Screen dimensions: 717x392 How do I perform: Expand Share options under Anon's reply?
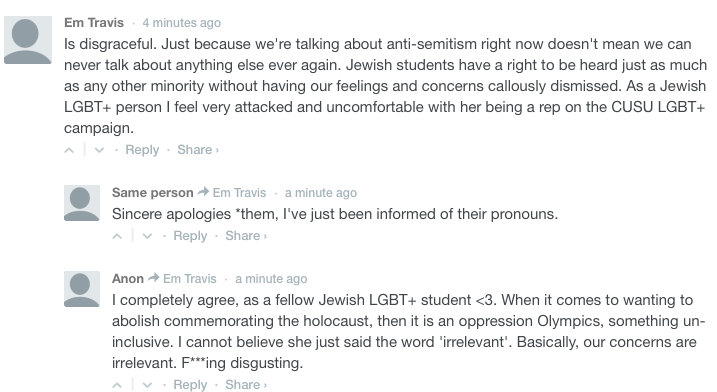pos(246,385)
